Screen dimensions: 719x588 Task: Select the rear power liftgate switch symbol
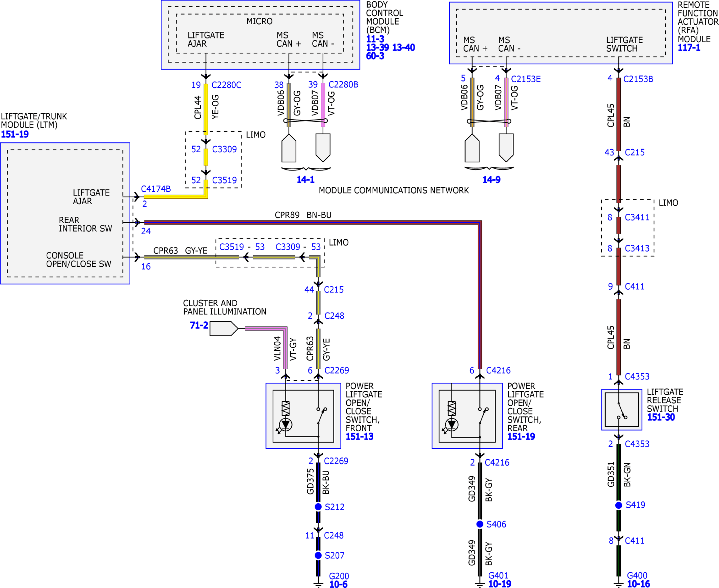(467, 416)
